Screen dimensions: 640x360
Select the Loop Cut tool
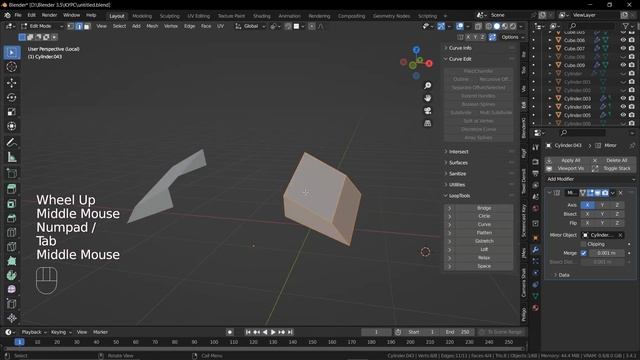click(x=11, y=232)
